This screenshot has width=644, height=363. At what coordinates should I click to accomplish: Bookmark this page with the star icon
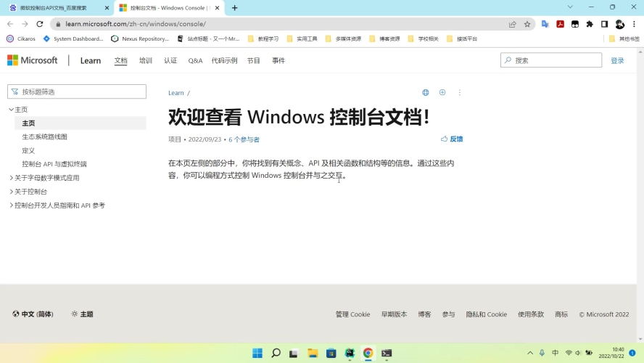pos(527,24)
